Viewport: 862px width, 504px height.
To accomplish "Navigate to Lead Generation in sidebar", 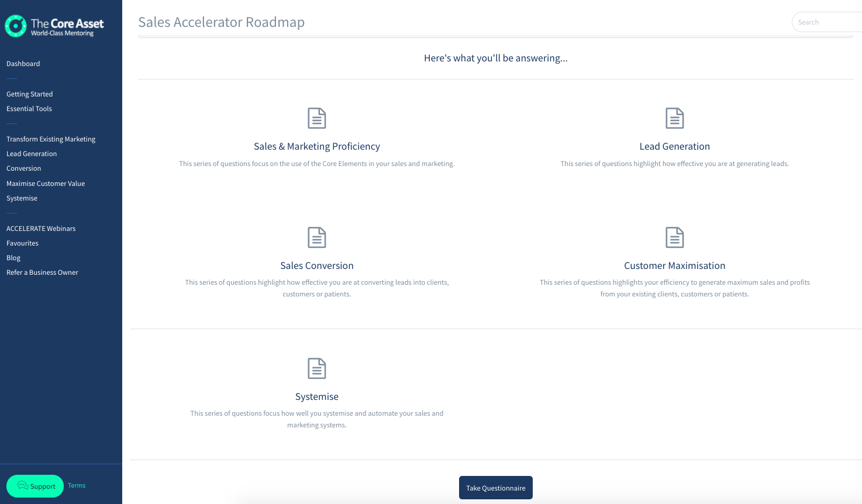I will click(32, 154).
